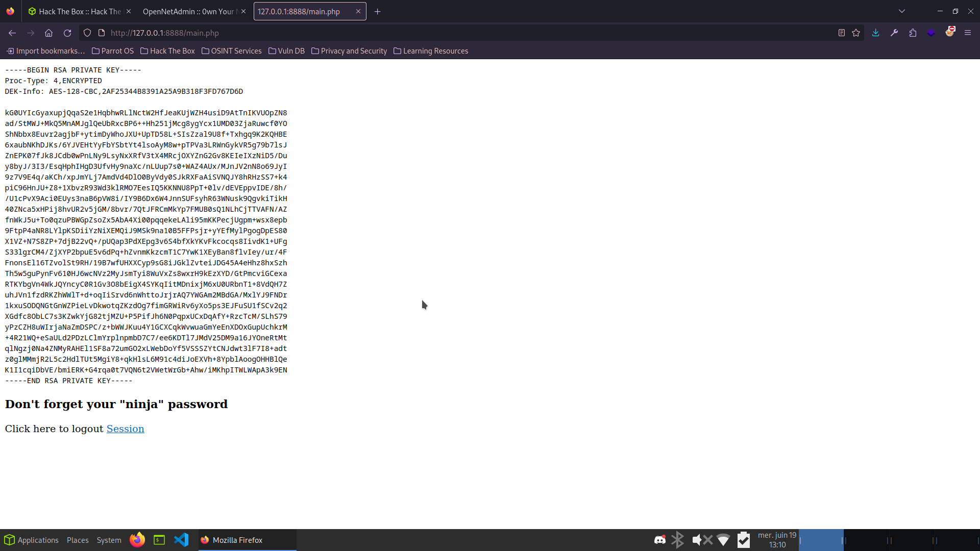Screen dimensions: 980x551
Task: Switch to the OpenNetAdmin tab
Action: click(x=189, y=11)
